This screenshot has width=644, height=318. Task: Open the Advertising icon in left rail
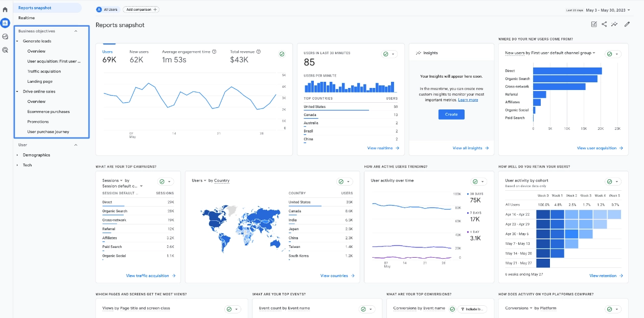point(5,51)
